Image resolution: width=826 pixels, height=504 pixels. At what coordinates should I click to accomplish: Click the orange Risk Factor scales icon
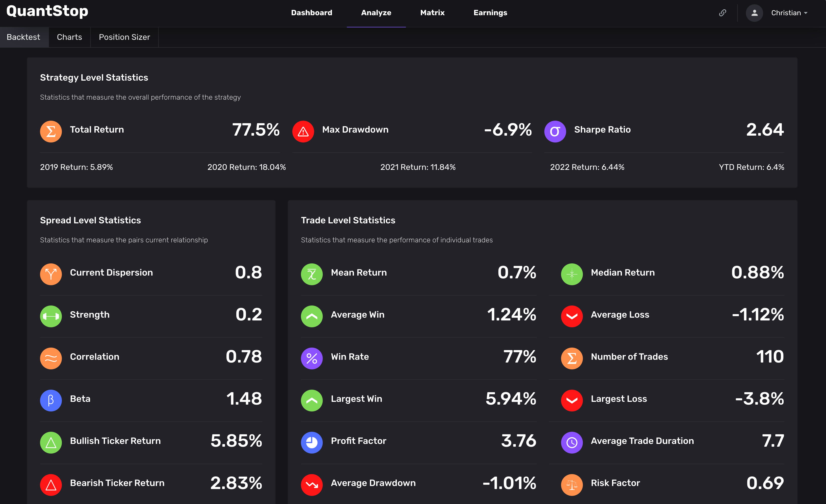571,484
